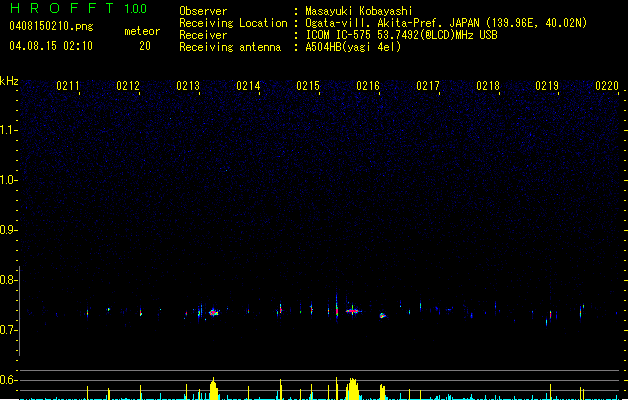629x400 pixels.
Task: Click the tallest yellow level bar before 0216
Action: [x=353, y=388]
